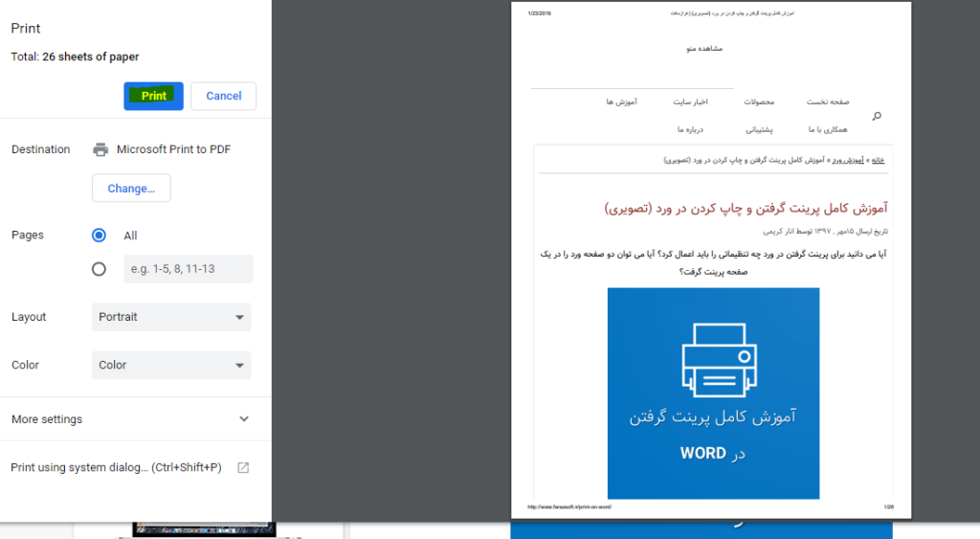The height and width of the screenshot is (539, 980).
Task: Change the print destination
Action: (x=131, y=189)
